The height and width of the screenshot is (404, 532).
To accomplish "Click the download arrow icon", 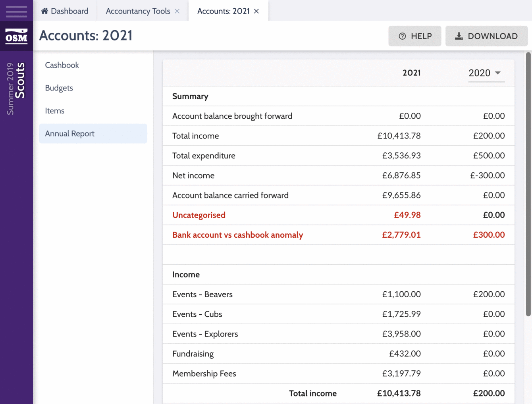I will tap(459, 36).
